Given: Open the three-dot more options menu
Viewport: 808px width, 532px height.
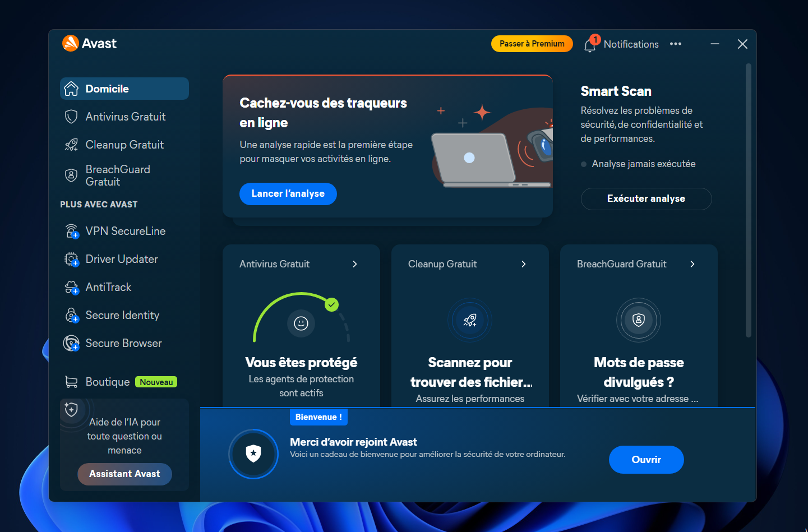Looking at the screenshot, I should (x=676, y=44).
